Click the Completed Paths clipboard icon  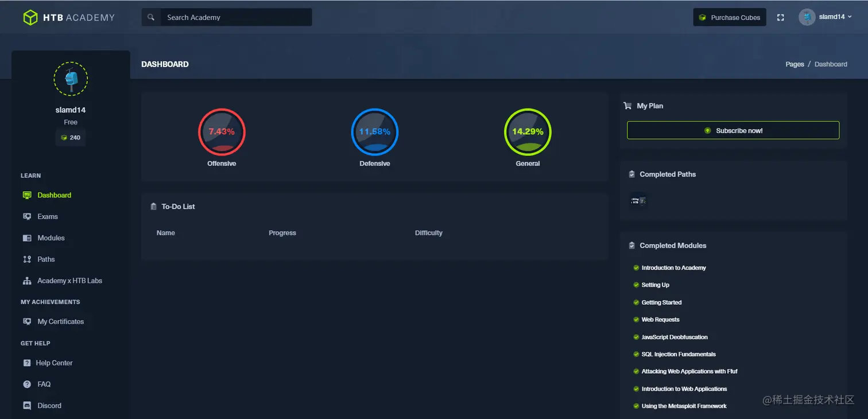pyautogui.click(x=632, y=174)
